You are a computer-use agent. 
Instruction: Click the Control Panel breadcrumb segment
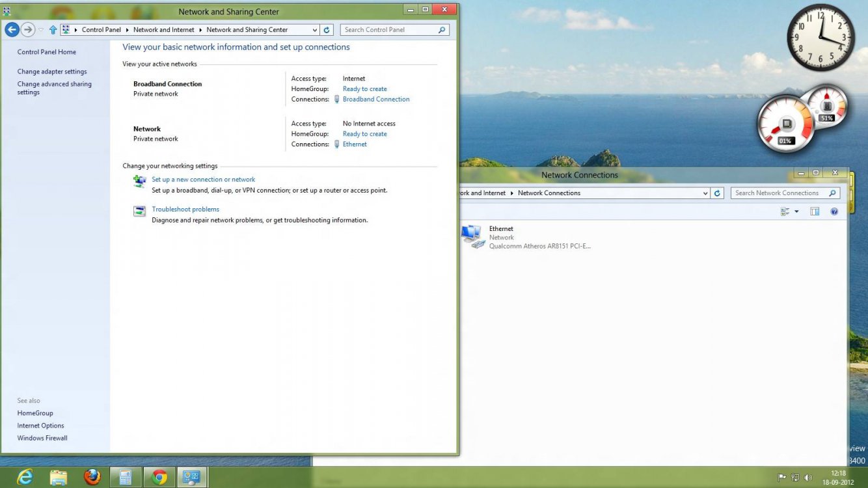(x=102, y=30)
